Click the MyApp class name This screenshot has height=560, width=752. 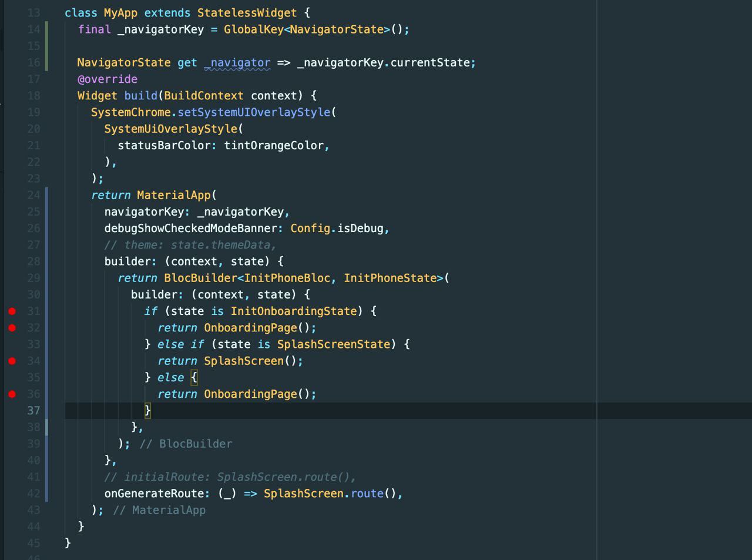point(120,12)
